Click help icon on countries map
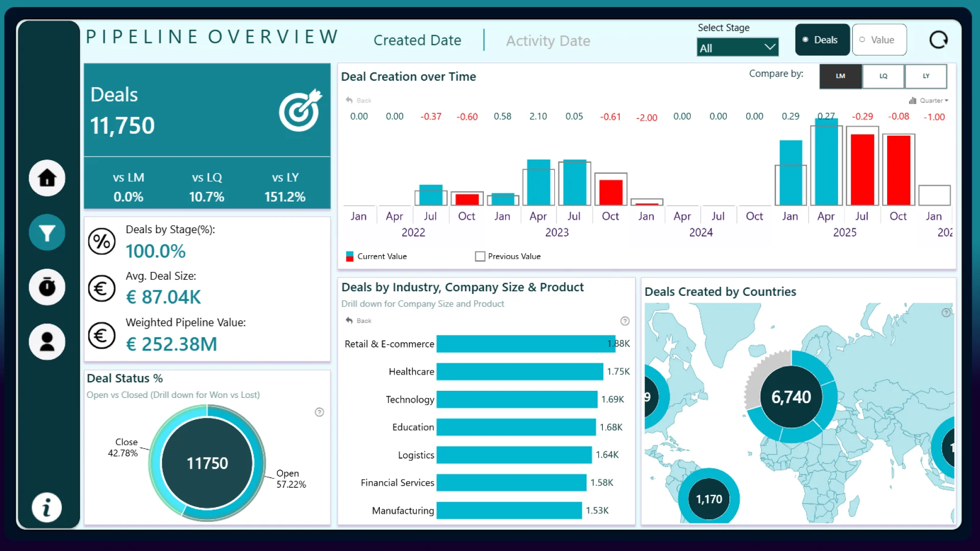Viewport: 980px width, 551px height. (946, 313)
